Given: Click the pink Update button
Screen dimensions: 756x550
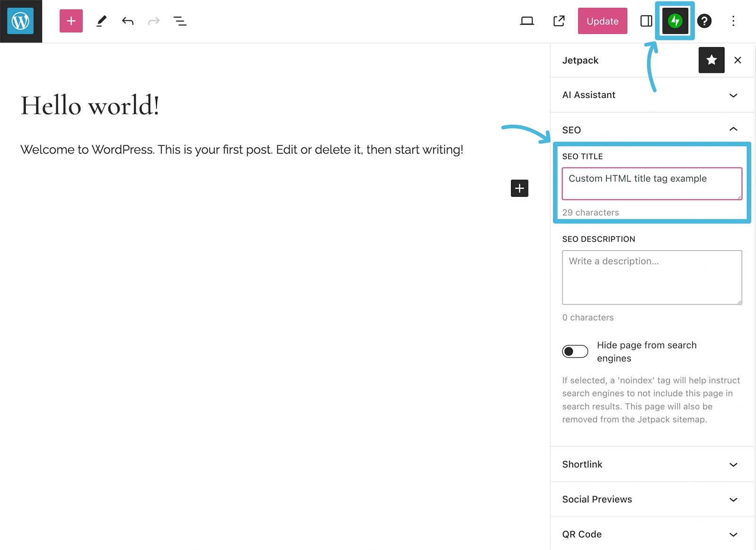Looking at the screenshot, I should tap(602, 21).
